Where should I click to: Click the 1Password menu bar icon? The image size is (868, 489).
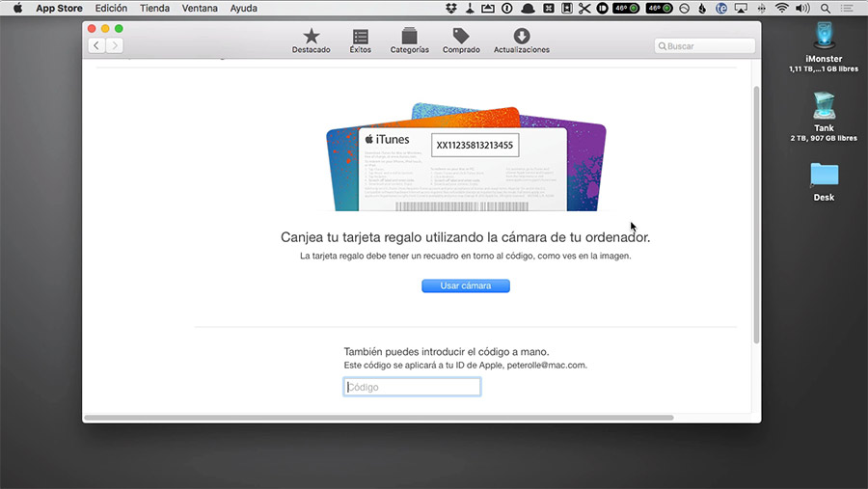(x=507, y=9)
